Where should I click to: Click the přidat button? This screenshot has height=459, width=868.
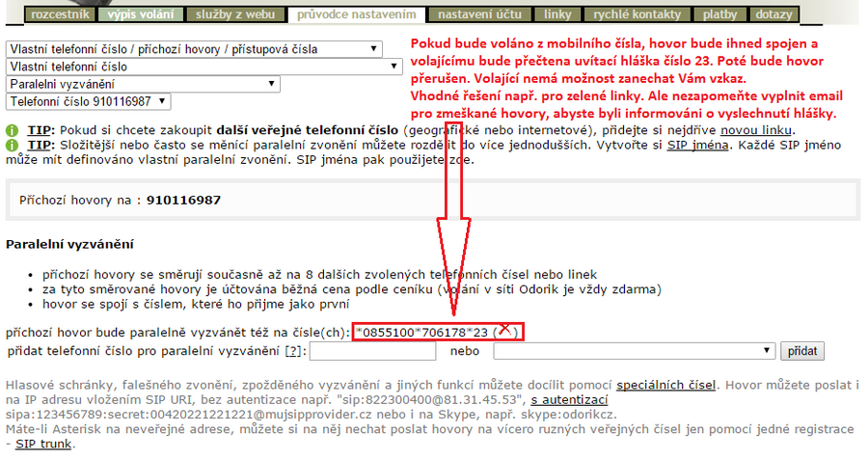pos(802,351)
